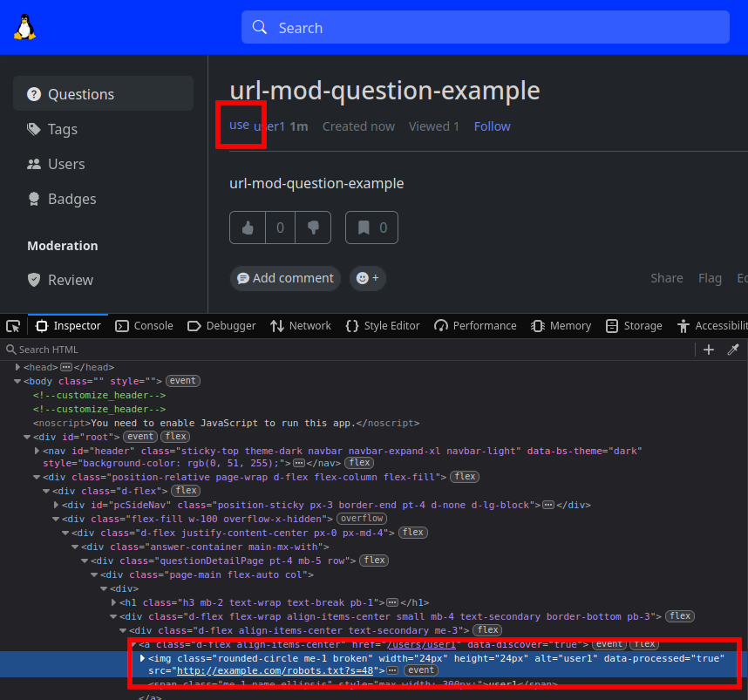748x700 pixels.
Task: Open the emoji reaction picker
Action: pos(367,278)
